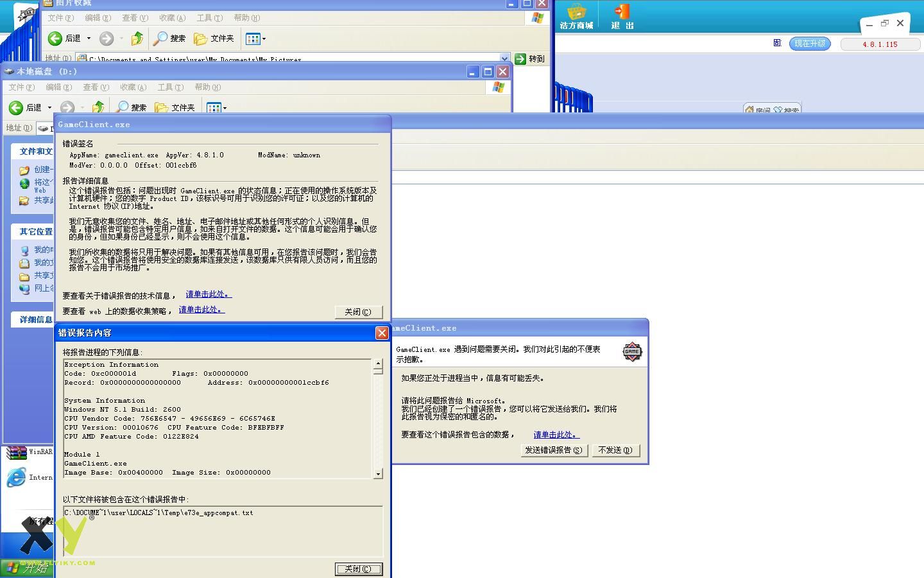Click the appcompat.txt file path text
924x578 pixels.
(x=158, y=512)
